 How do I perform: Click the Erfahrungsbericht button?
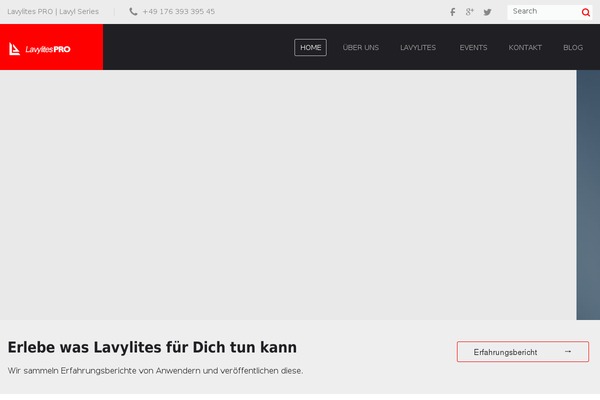[523, 352]
